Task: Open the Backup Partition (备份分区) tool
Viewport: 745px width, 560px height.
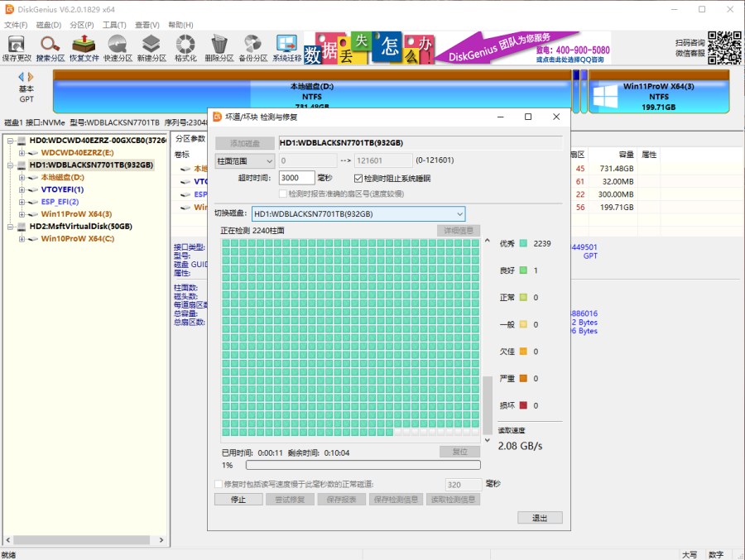Action: pyautogui.click(x=252, y=48)
